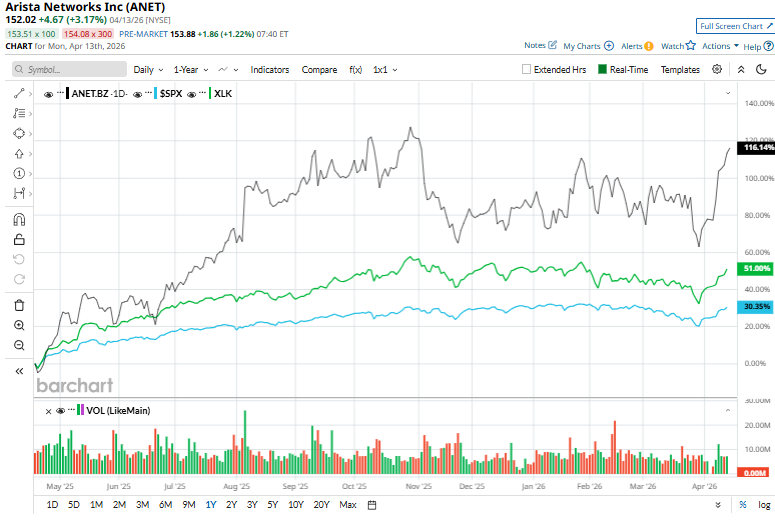This screenshot has height=522, width=775.
Task: Toggle the Real-Time checkbox
Action: tap(602, 70)
